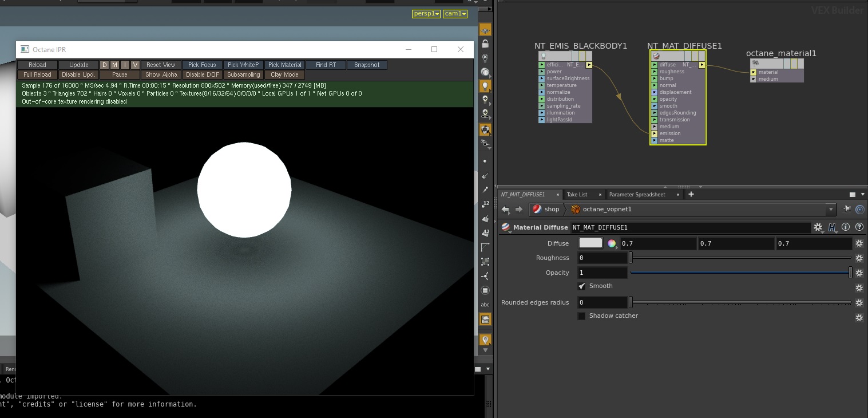Image resolution: width=868 pixels, height=418 pixels.
Task: Enable the Shadow catcher checkbox
Action: click(581, 316)
